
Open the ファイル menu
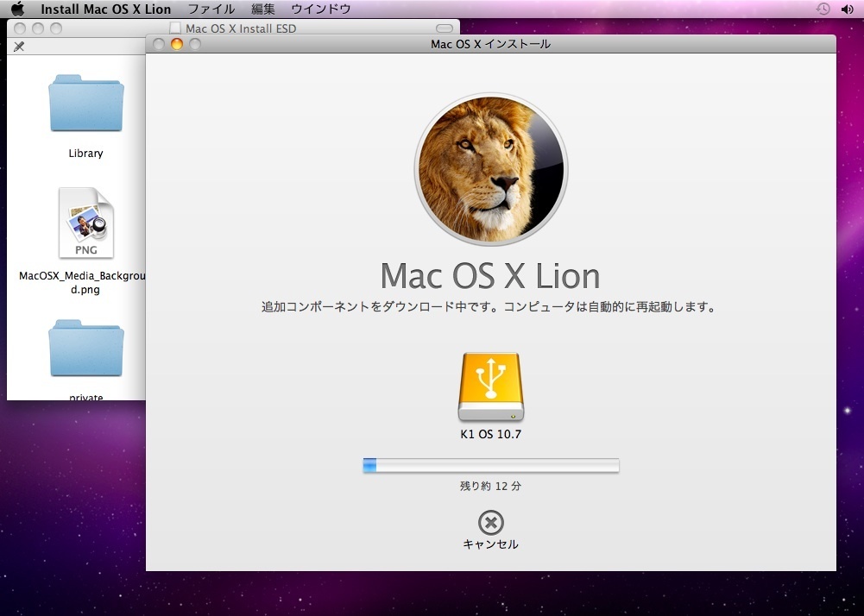211,9
